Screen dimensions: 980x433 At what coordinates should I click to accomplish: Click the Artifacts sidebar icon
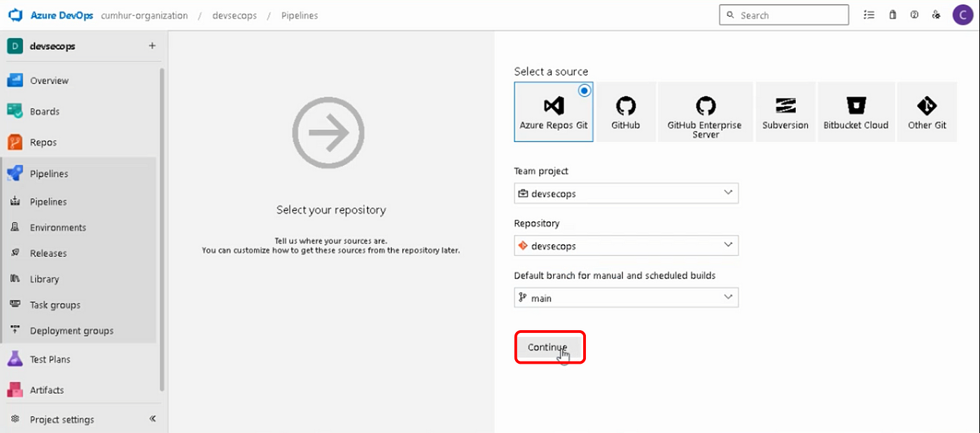pos(15,390)
